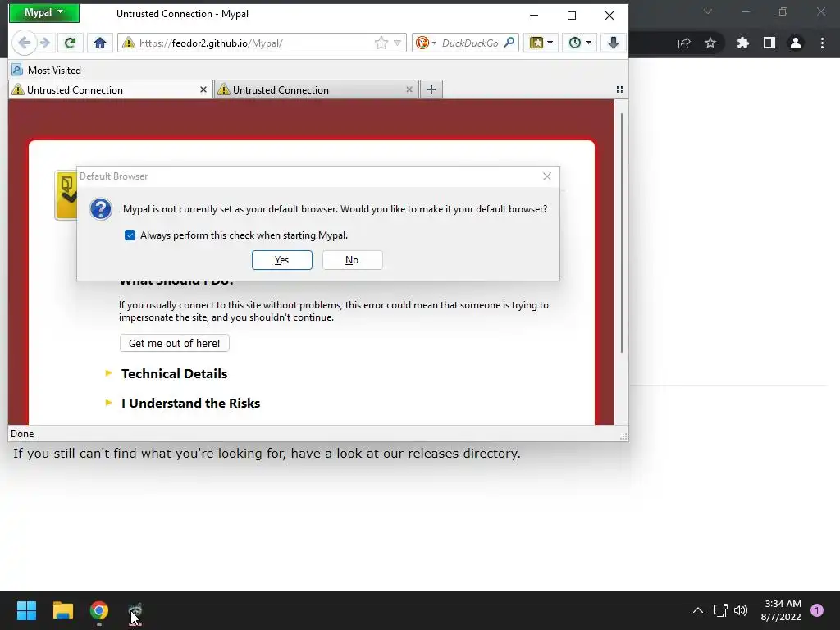Bookmark this page with the star icon
This screenshot has width=840, height=630.
coord(381,43)
